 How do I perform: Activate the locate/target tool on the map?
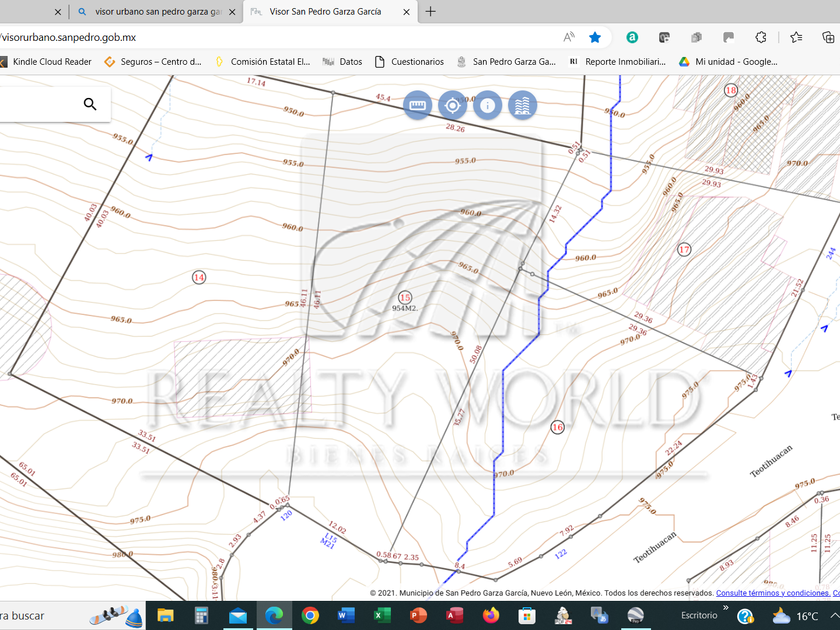(452, 105)
